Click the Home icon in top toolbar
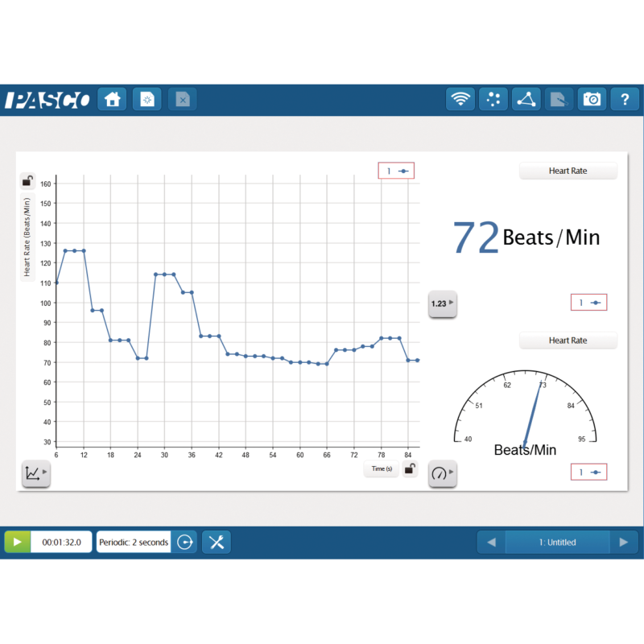The image size is (644, 644). [x=112, y=99]
